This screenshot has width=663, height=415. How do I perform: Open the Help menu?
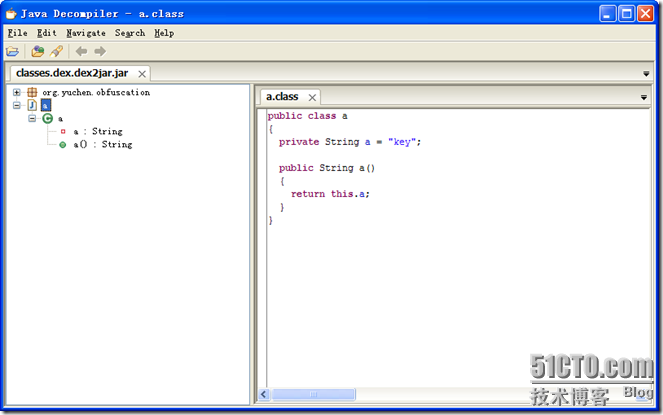[x=164, y=33]
